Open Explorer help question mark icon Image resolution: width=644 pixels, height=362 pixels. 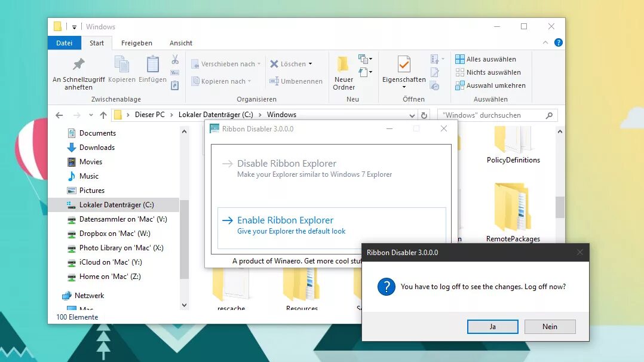click(559, 42)
